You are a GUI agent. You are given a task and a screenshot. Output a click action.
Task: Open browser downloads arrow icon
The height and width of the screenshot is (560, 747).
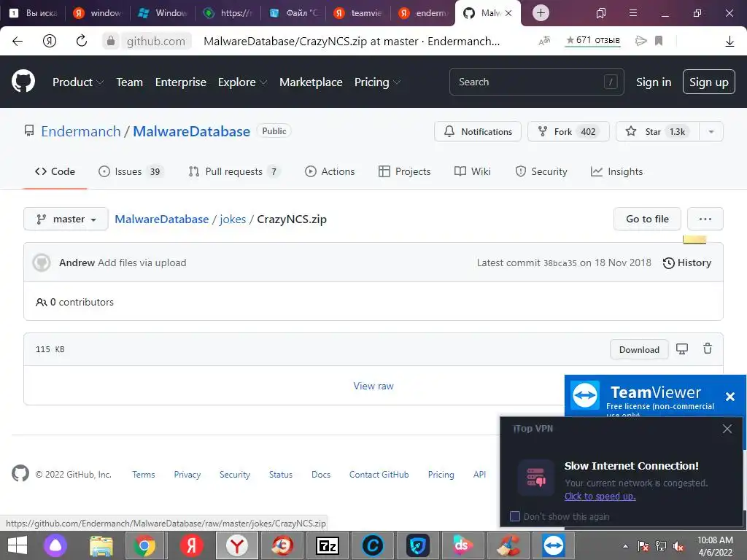729,42
